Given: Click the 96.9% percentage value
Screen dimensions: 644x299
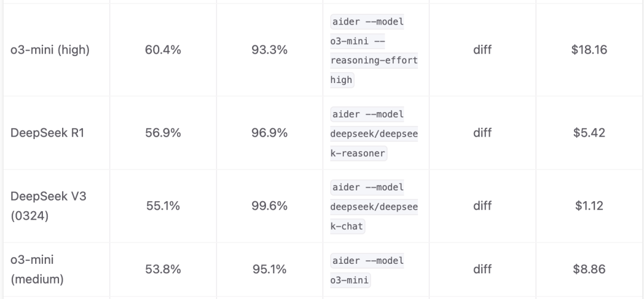Looking at the screenshot, I should [270, 133].
